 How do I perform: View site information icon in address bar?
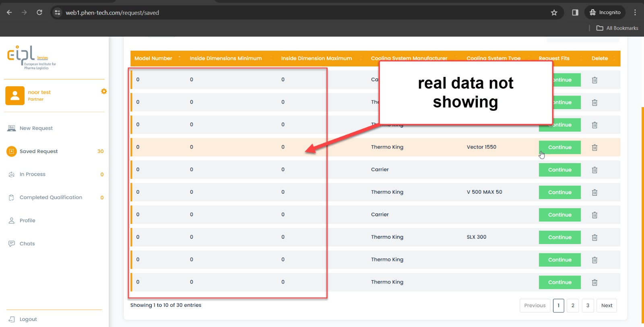(58, 12)
